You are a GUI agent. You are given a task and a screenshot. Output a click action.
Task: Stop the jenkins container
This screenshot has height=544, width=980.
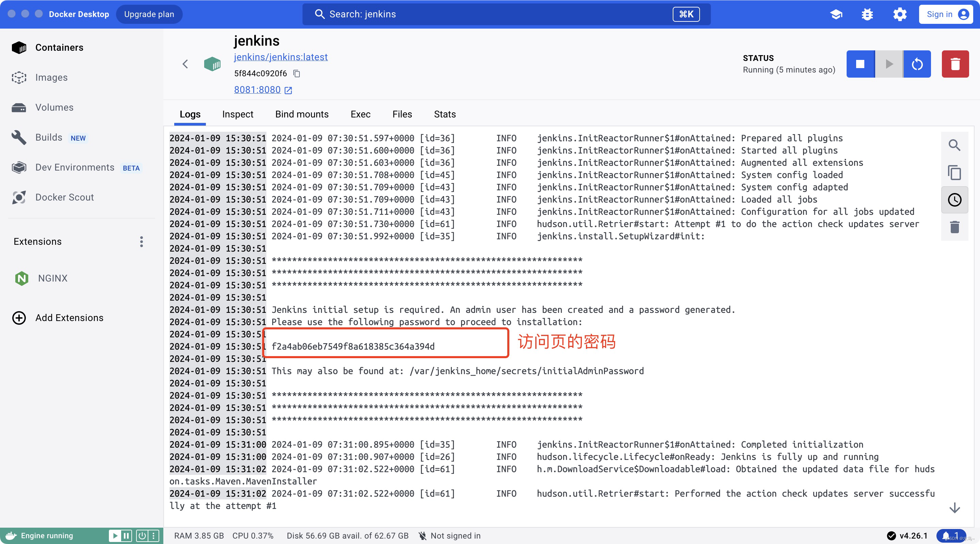coord(860,64)
